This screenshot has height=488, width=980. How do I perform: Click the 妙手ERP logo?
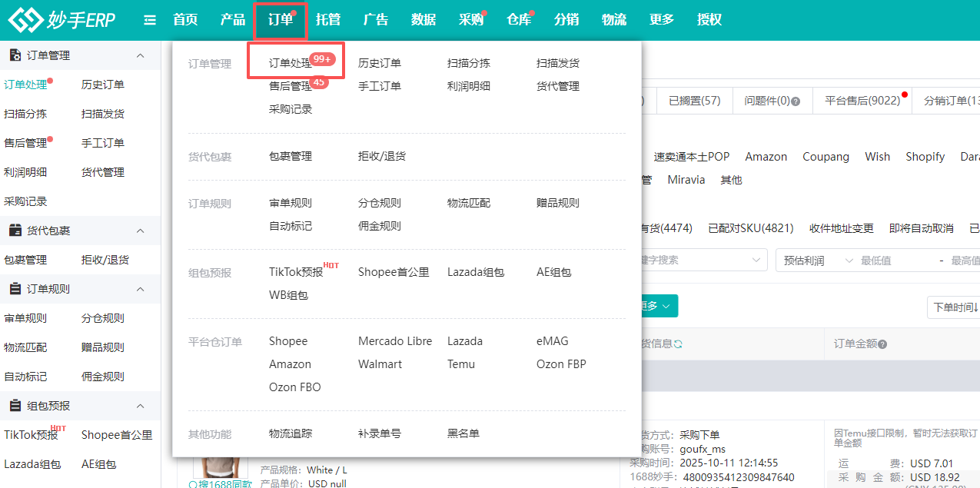[x=61, y=20]
